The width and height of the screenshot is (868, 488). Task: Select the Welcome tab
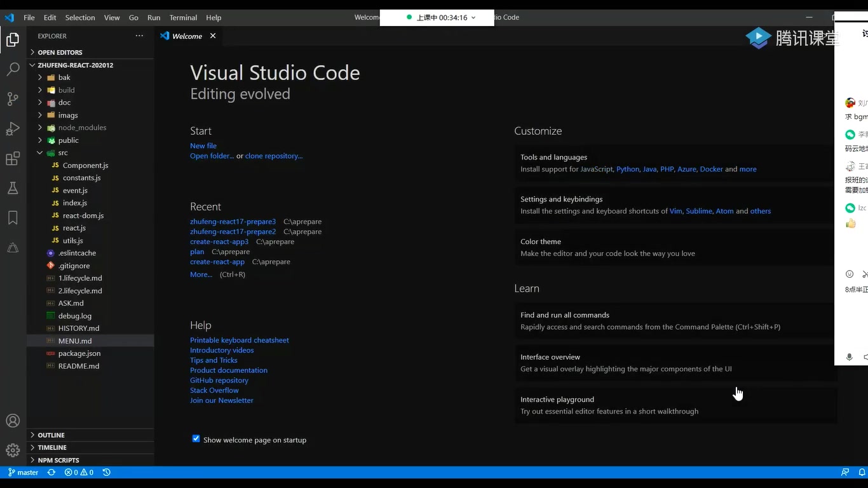pyautogui.click(x=188, y=36)
